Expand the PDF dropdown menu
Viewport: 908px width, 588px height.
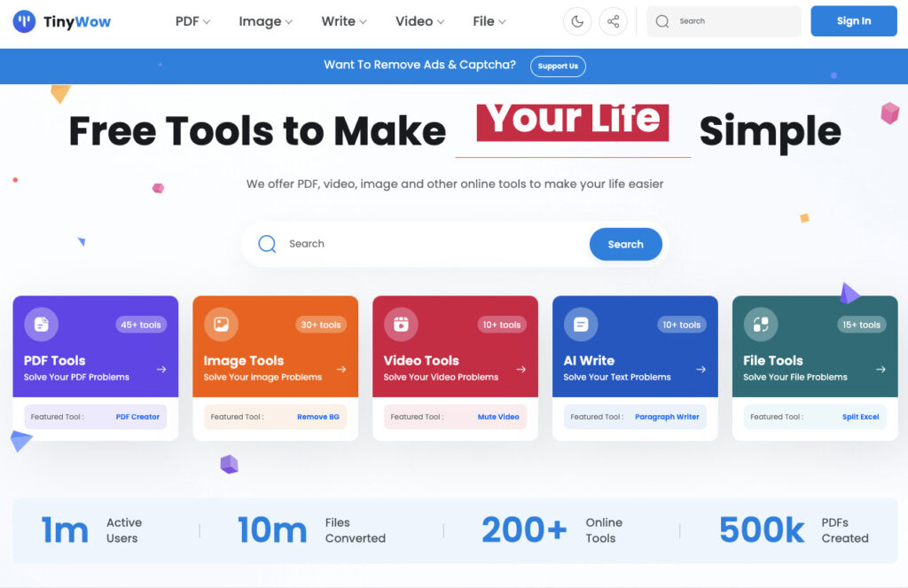[192, 21]
